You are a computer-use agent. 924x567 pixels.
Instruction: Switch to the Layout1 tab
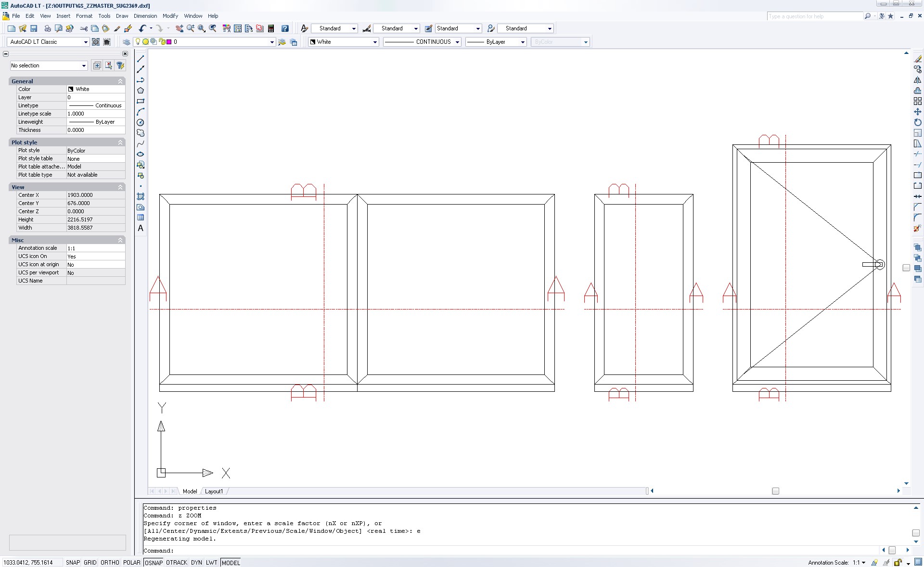point(214,491)
